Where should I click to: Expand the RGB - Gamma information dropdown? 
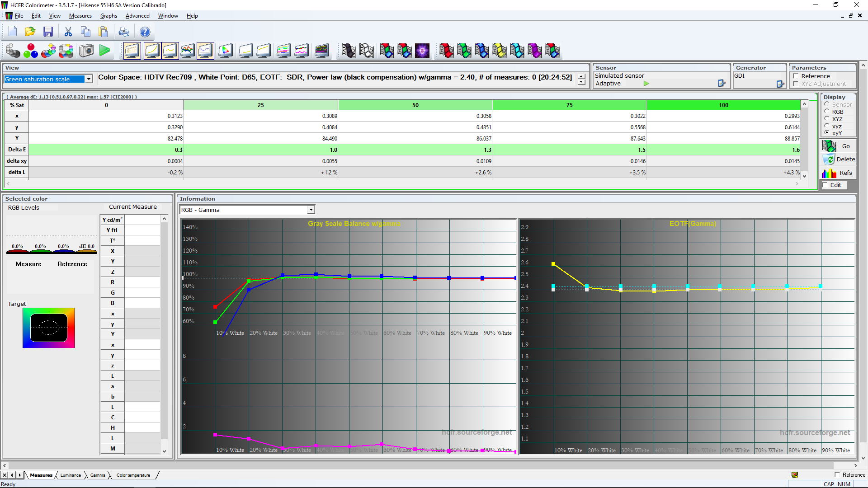click(x=311, y=210)
